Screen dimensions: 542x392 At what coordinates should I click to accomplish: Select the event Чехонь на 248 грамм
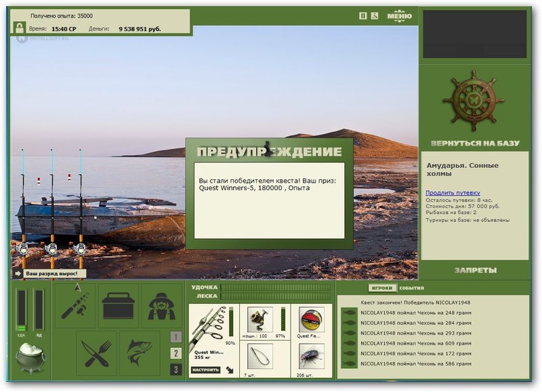(416, 313)
